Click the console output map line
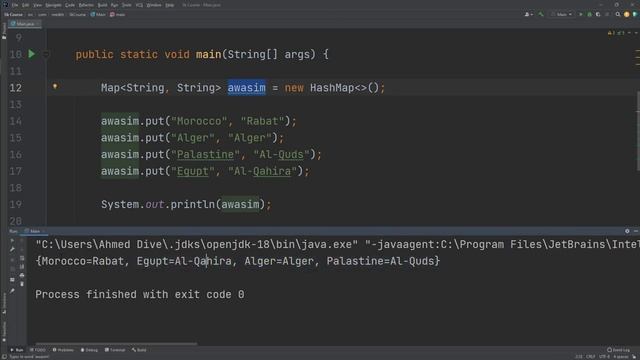The height and width of the screenshot is (360, 640). [x=238, y=261]
